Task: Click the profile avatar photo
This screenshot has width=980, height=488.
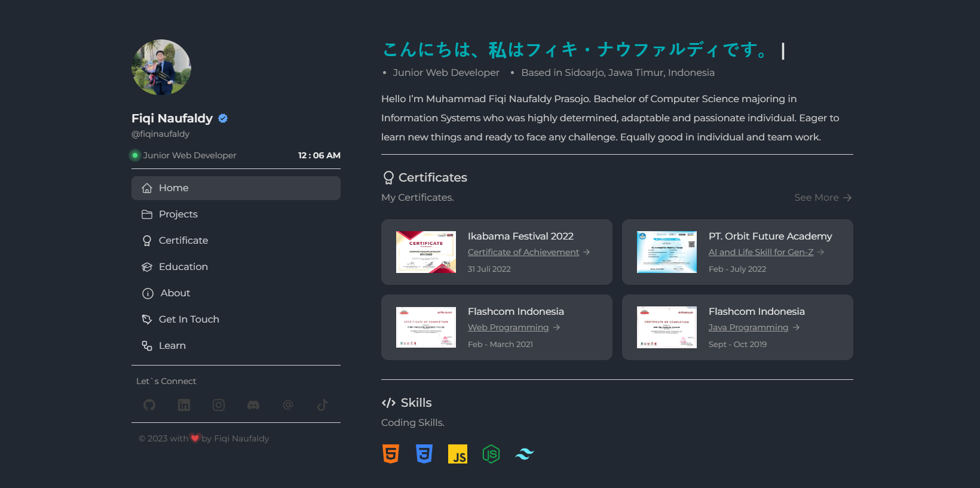Action: coord(161,67)
